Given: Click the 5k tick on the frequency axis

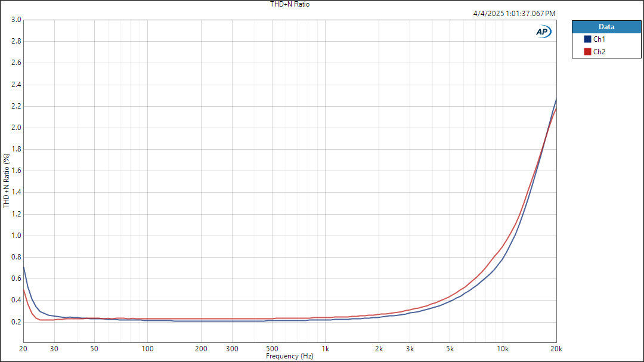Looking at the screenshot, I should click(450, 348).
